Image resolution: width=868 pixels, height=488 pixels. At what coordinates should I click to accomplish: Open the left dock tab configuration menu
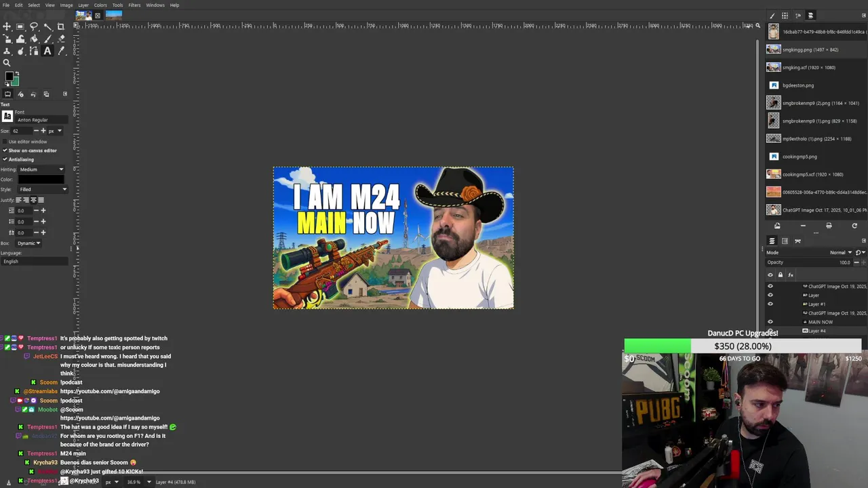[65, 94]
